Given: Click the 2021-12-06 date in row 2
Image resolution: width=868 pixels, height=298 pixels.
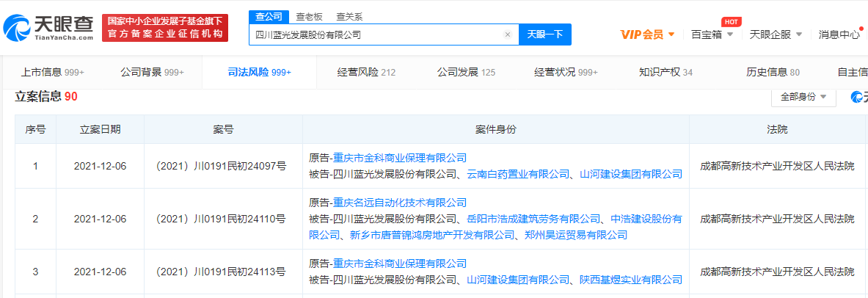Looking at the screenshot, I should point(101,219).
